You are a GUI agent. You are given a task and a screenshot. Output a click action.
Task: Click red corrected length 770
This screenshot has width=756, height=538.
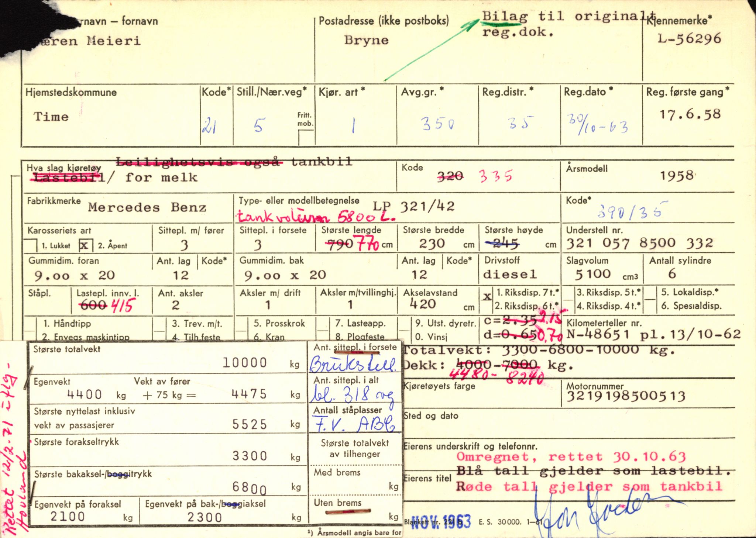click(x=367, y=244)
